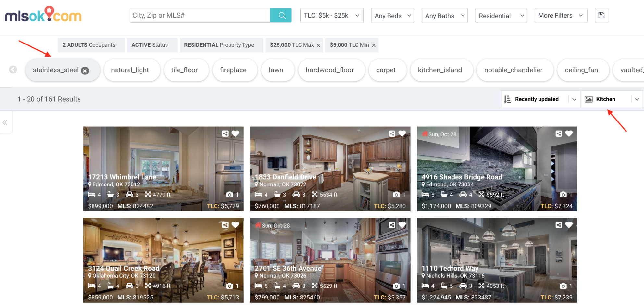Favorite the 1110 Tedford Way listing

pyautogui.click(x=569, y=224)
